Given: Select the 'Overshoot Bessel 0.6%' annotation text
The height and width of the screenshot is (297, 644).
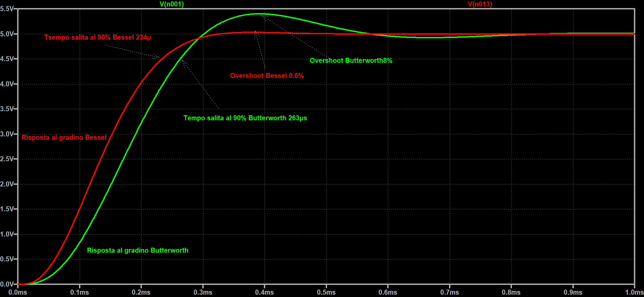Looking at the screenshot, I should (267, 76).
